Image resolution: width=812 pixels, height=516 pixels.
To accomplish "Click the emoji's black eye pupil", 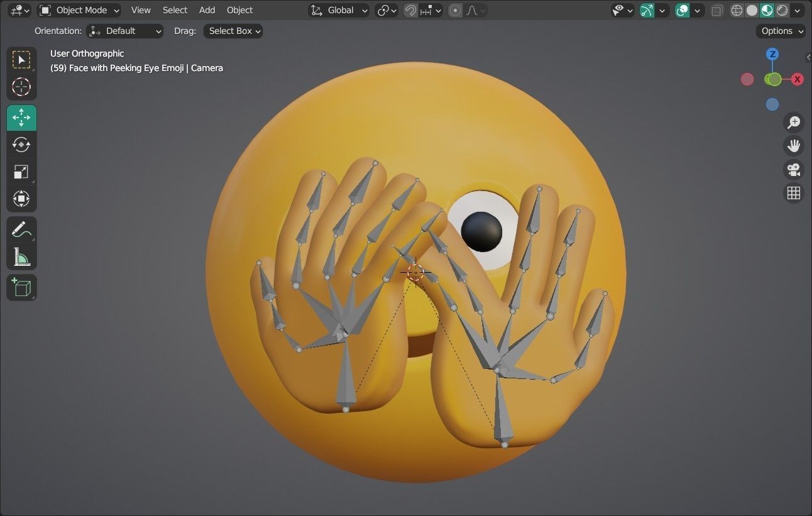I will pos(481,231).
